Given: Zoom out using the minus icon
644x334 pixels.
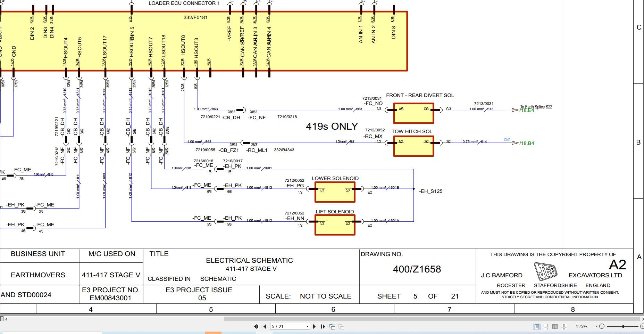Looking at the screenshot, I should click(601, 326).
